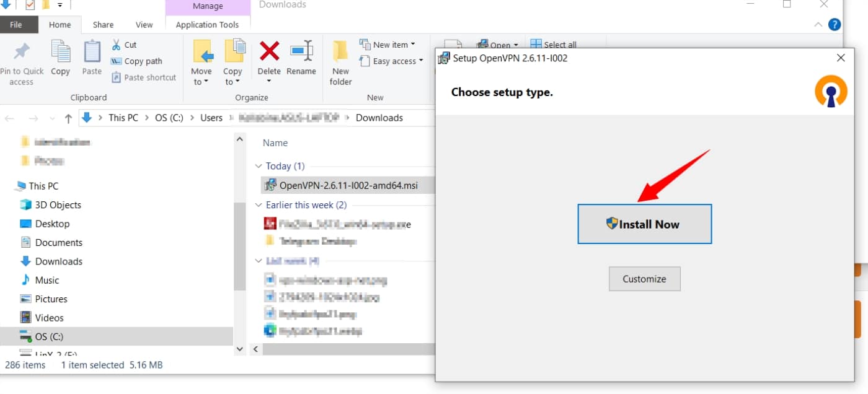Click the OpenVPN logo in setup dialog
Screen dimensions: 868x394
(830, 91)
